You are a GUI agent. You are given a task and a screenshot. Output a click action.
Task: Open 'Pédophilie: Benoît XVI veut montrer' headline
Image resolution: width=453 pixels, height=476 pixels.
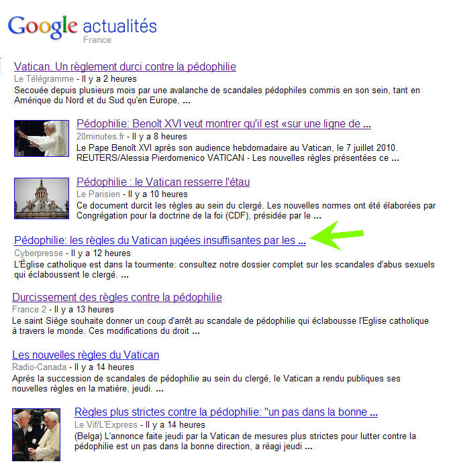(223, 123)
